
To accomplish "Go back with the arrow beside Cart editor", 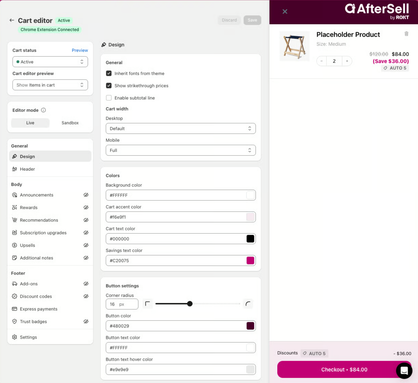I will point(12,20).
